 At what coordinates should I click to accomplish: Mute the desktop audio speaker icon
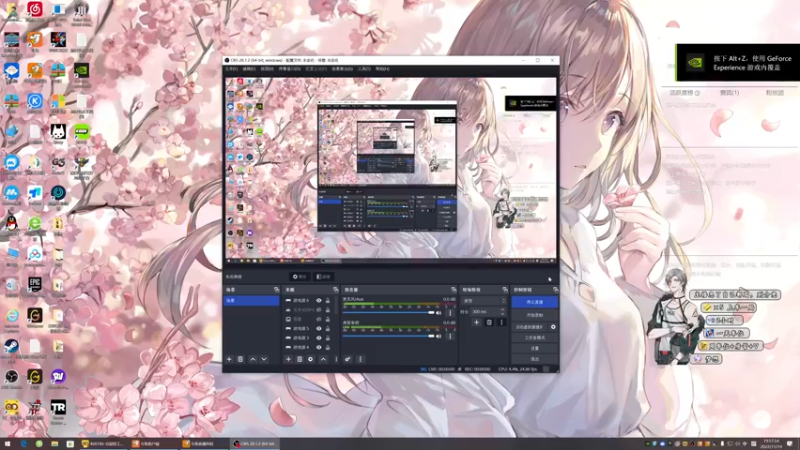click(439, 336)
